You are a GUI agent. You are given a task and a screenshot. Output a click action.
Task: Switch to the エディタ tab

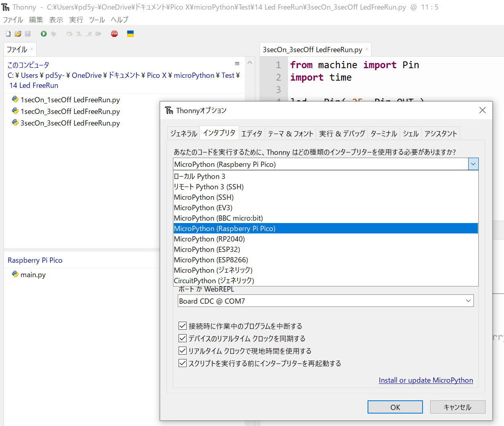coord(252,134)
